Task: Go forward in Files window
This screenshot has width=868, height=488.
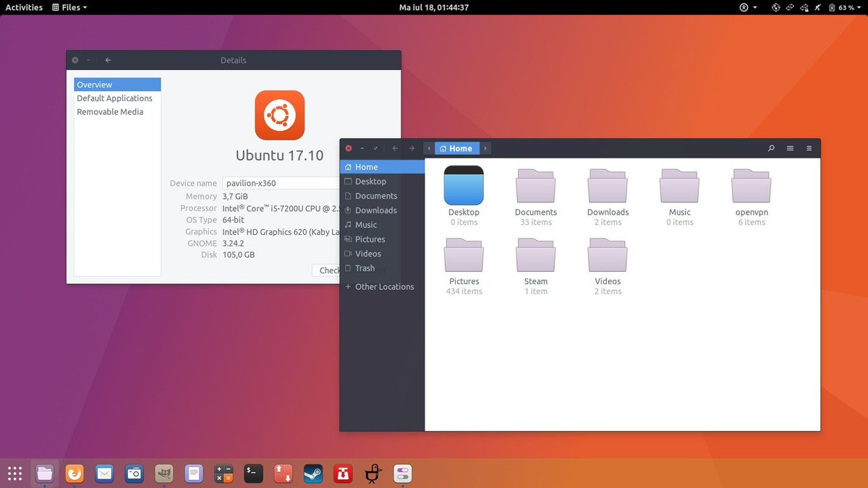Action: pos(412,148)
